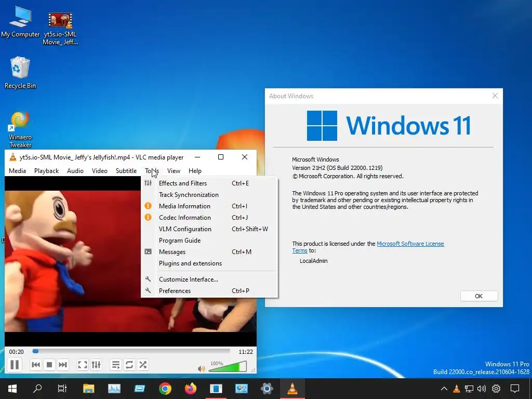Open system volume in the tray
Image resolution: width=532 pixels, height=399 pixels.
click(x=482, y=389)
